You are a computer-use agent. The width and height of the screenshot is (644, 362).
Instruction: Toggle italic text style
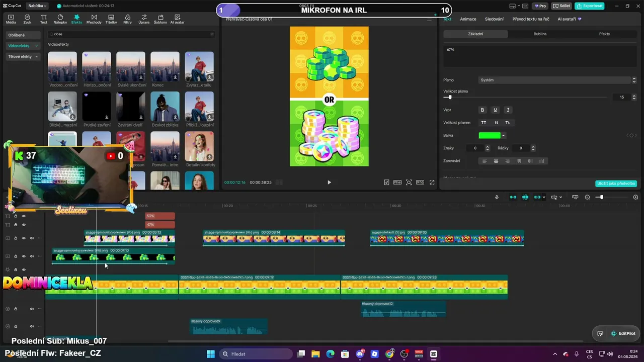tap(508, 110)
